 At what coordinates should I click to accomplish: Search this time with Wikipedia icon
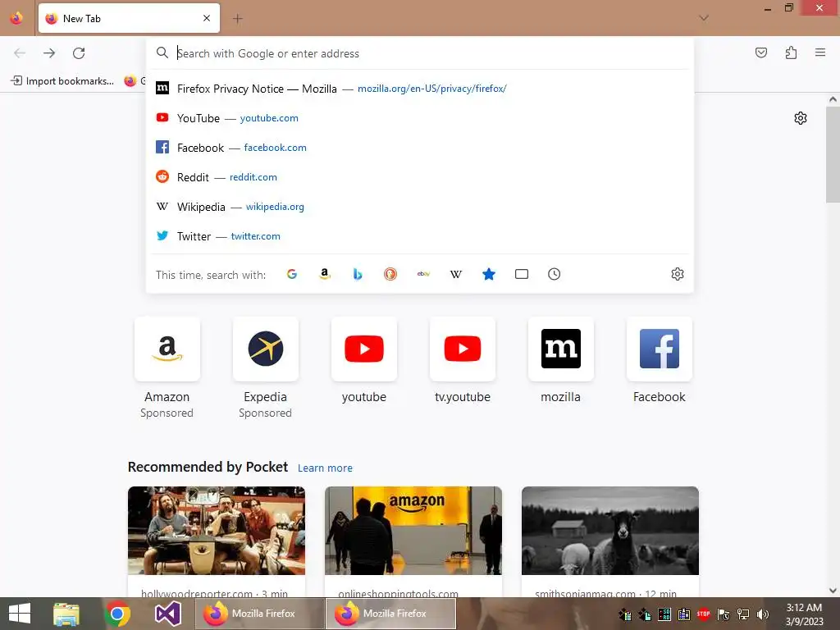pyautogui.click(x=456, y=274)
